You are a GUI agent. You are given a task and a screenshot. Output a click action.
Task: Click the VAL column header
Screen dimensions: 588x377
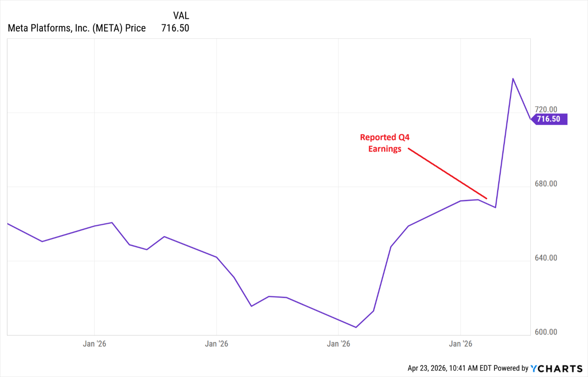(181, 16)
